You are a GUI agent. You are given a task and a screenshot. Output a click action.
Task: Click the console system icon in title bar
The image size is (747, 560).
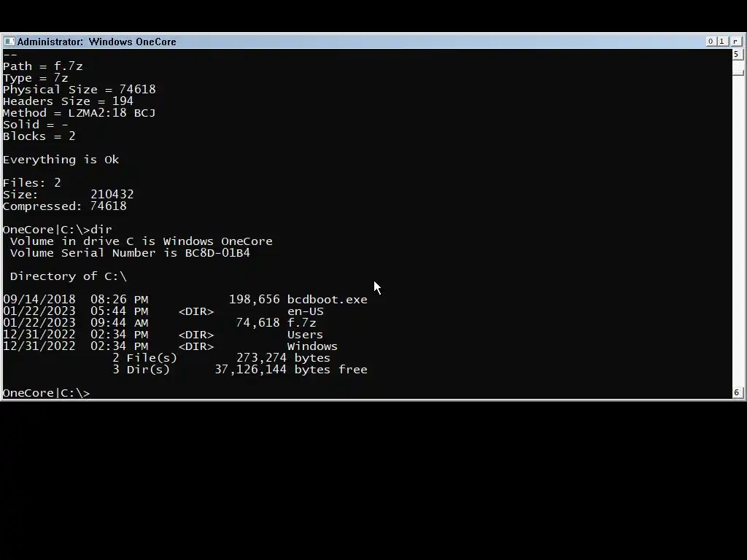click(x=9, y=42)
